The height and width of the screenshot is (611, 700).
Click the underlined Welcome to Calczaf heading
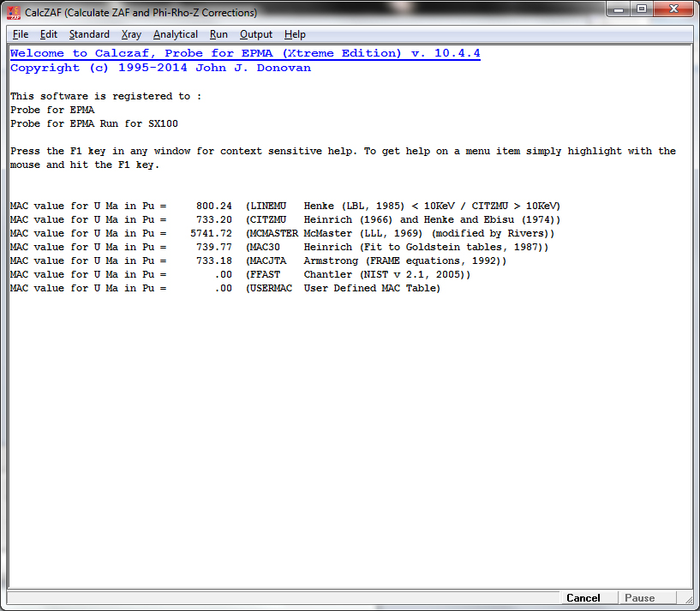tap(245, 53)
